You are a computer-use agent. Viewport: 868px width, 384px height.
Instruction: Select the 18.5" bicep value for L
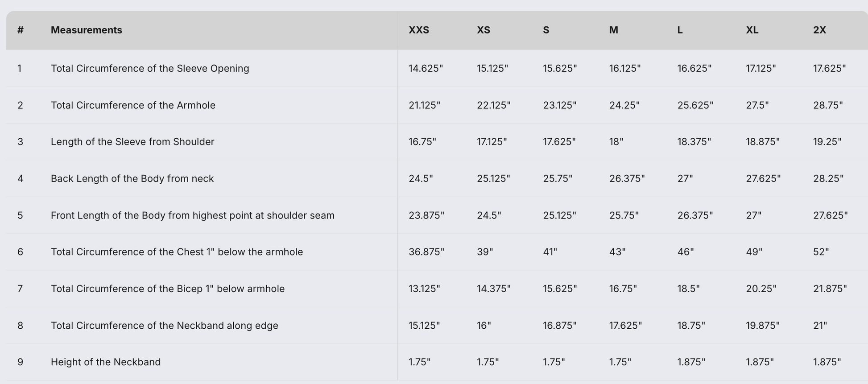pos(688,289)
